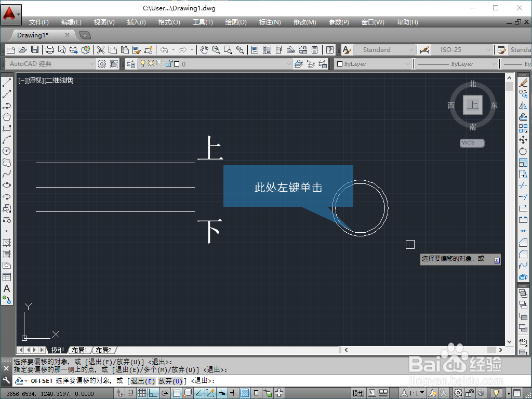The height and width of the screenshot is (399, 532).
Task: Toggle the layer lock padlock icon
Action: pos(170,64)
